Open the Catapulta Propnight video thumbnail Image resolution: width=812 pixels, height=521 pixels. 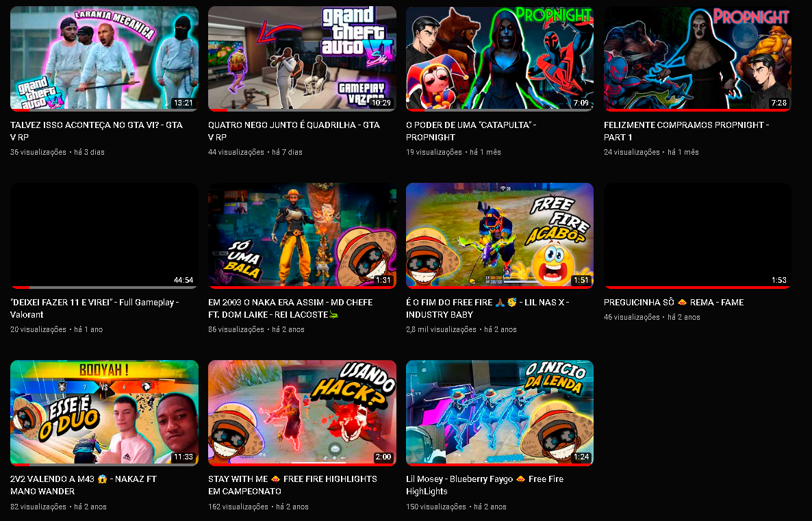500,58
